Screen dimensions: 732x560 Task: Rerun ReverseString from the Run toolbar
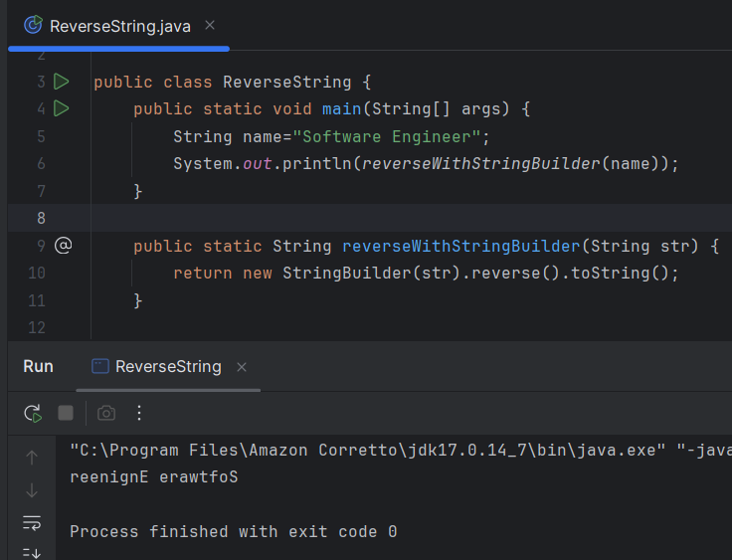[x=33, y=413]
